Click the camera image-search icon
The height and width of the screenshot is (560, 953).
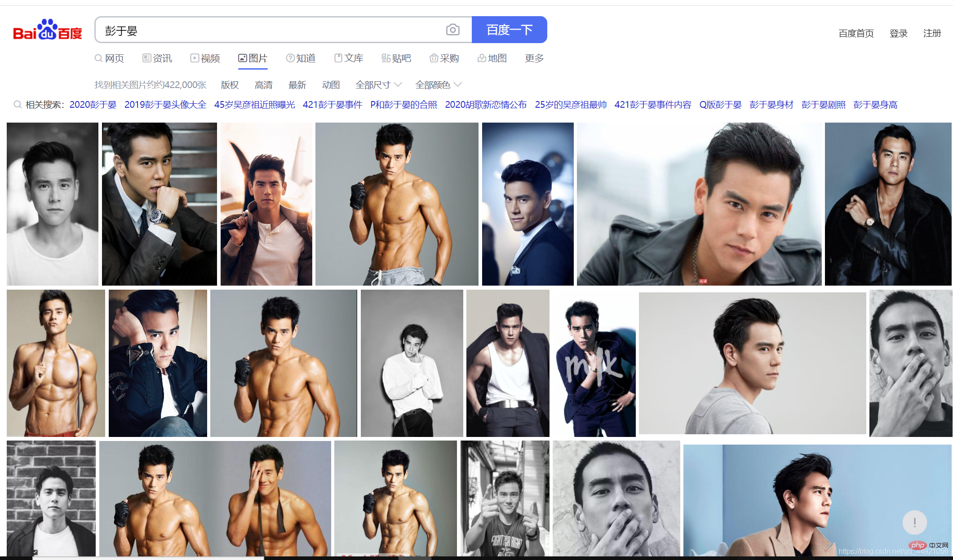(452, 30)
